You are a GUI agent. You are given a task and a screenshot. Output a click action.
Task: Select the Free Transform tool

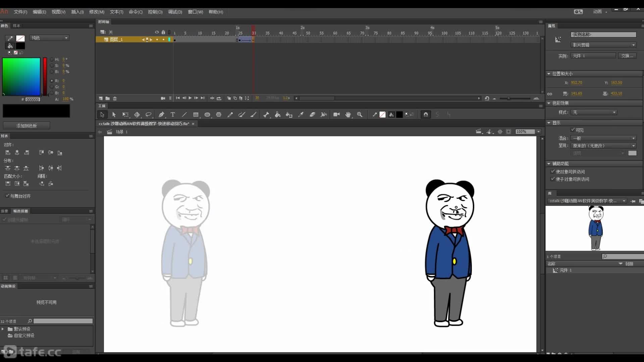(125, 115)
